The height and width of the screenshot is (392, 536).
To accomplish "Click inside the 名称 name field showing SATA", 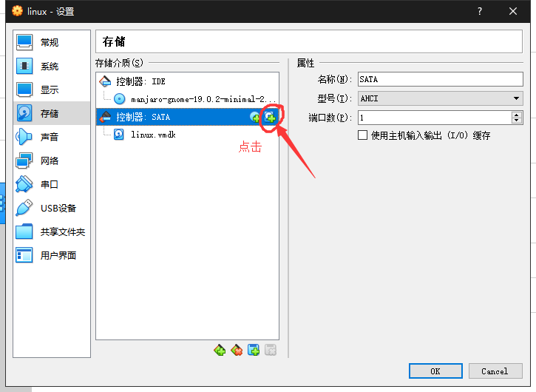I will tap(440, 79).
